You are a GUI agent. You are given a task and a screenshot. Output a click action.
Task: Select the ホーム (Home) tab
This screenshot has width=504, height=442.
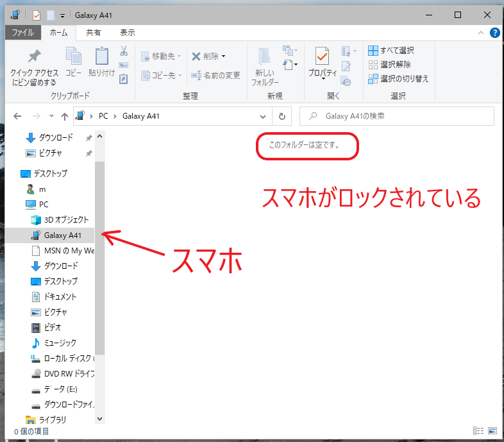coord(59,33)
